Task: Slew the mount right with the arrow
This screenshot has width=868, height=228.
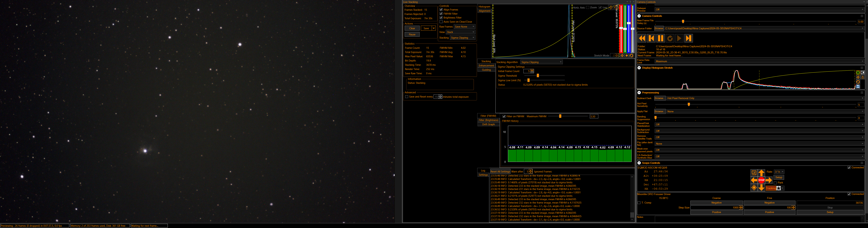Action: point(769,180)
